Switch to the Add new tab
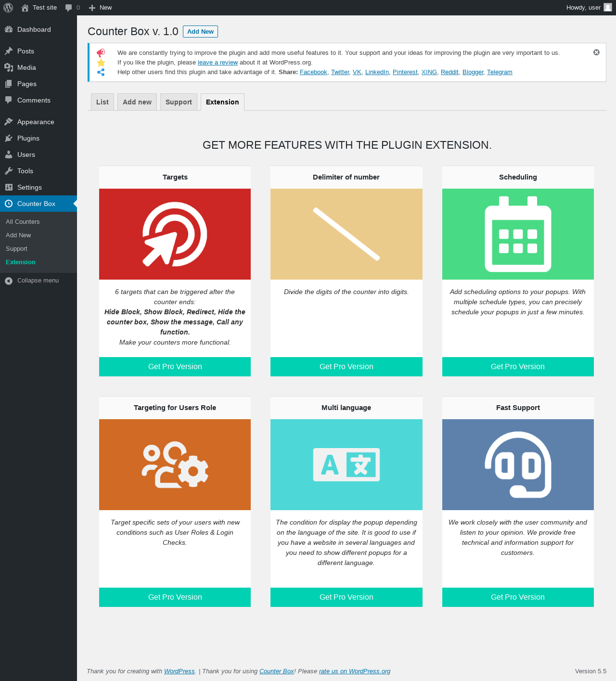The height and width of the screenshot is (681, 616). (137, 102)
